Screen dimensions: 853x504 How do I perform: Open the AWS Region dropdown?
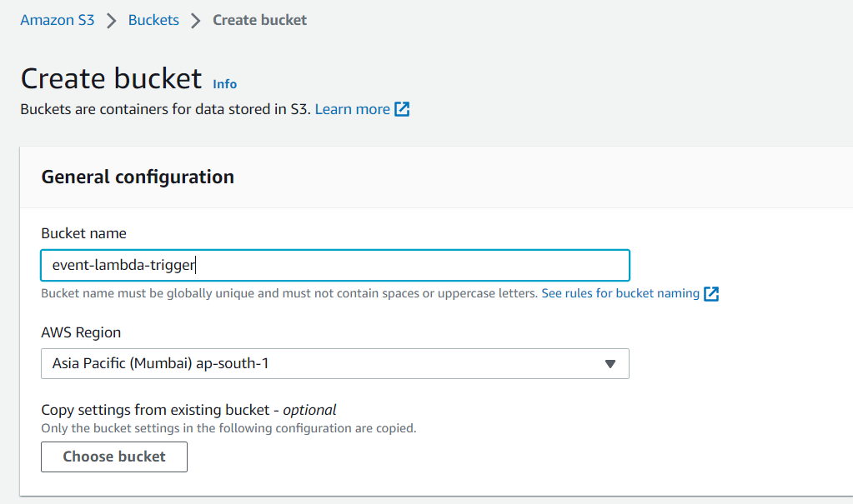pos(335,364)
